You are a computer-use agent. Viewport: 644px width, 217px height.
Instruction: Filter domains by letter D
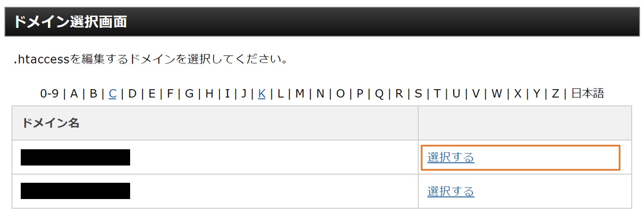[132, 94]
